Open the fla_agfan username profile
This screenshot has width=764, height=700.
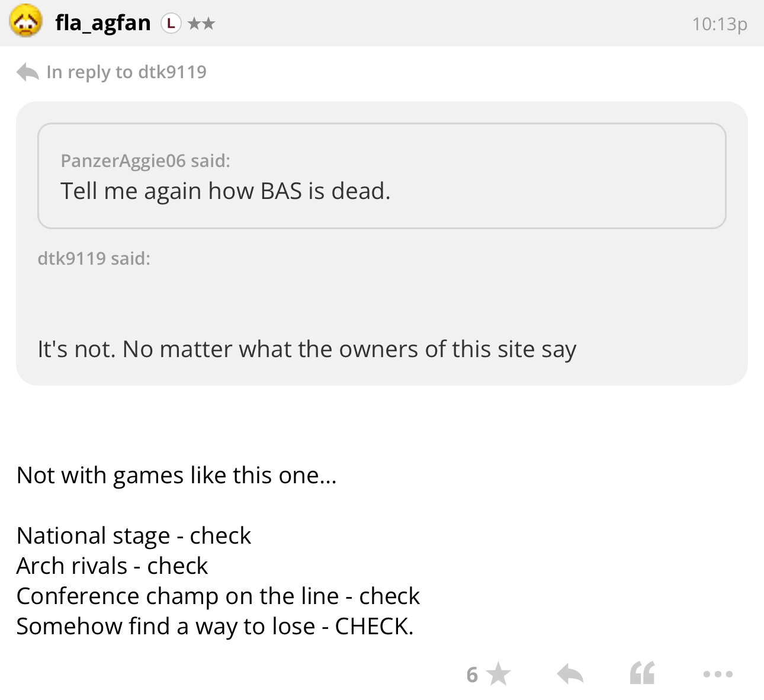click(x=103, y=23)
